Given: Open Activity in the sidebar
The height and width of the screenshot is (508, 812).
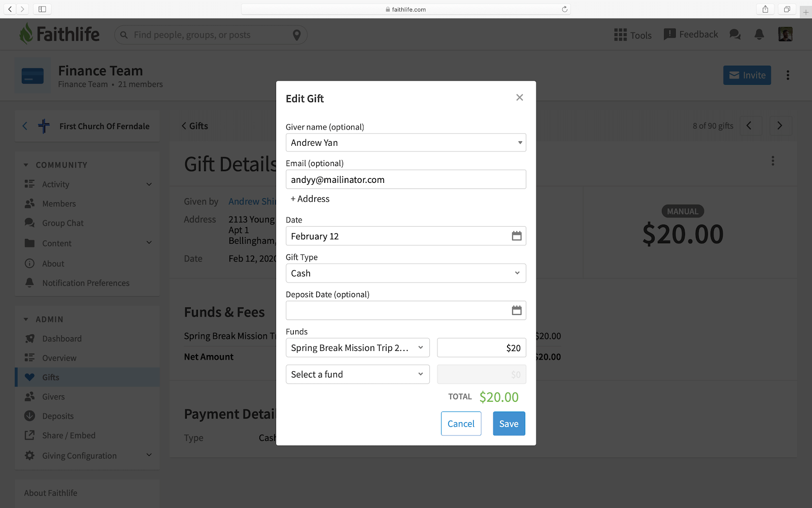Looking at the screenshot, I should coord(56,184).
